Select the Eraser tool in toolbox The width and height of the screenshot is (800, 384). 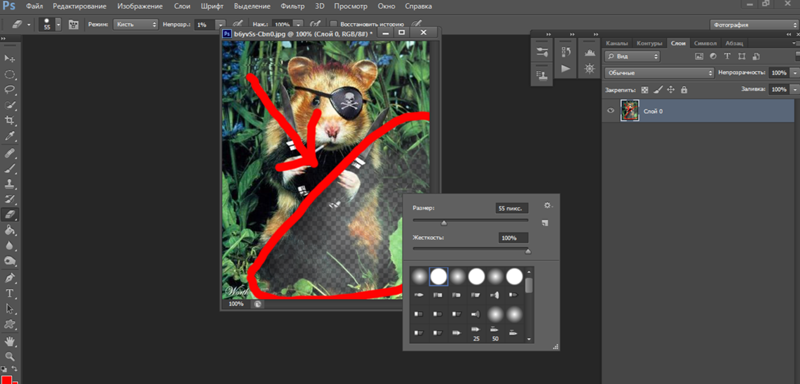[10, 215]
